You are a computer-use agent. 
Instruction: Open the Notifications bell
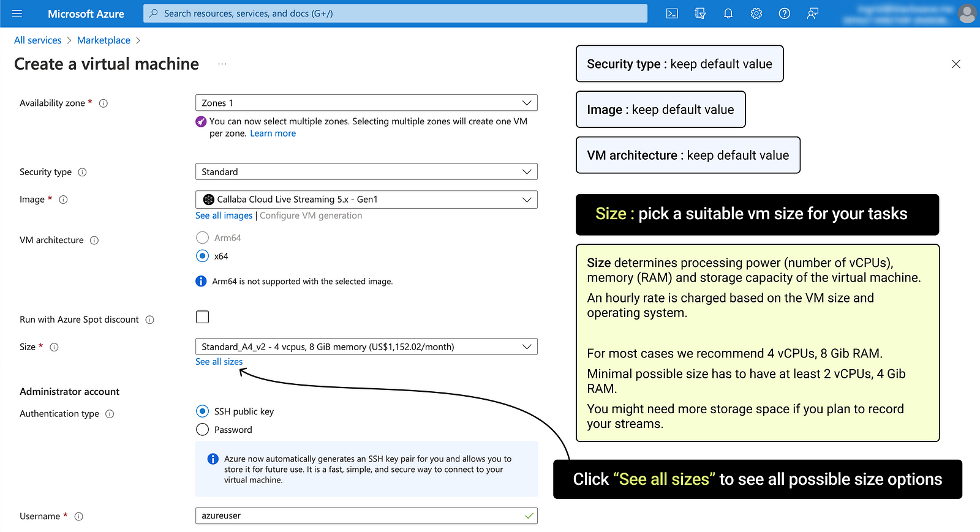pos(728,13)
